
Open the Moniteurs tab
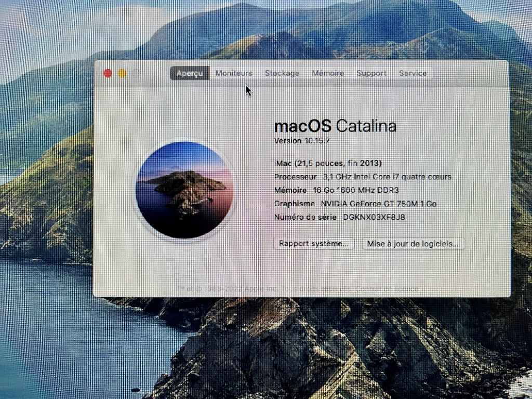pos(234,73)
